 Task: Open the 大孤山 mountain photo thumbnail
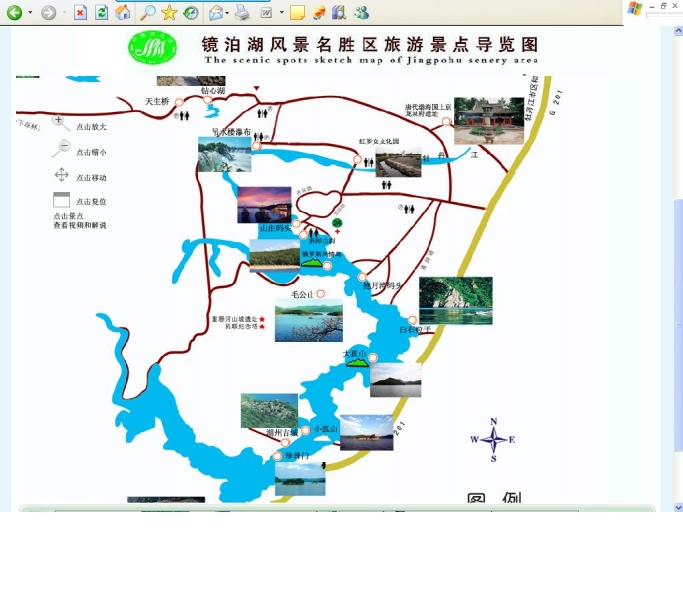click(x=395, y=380)
